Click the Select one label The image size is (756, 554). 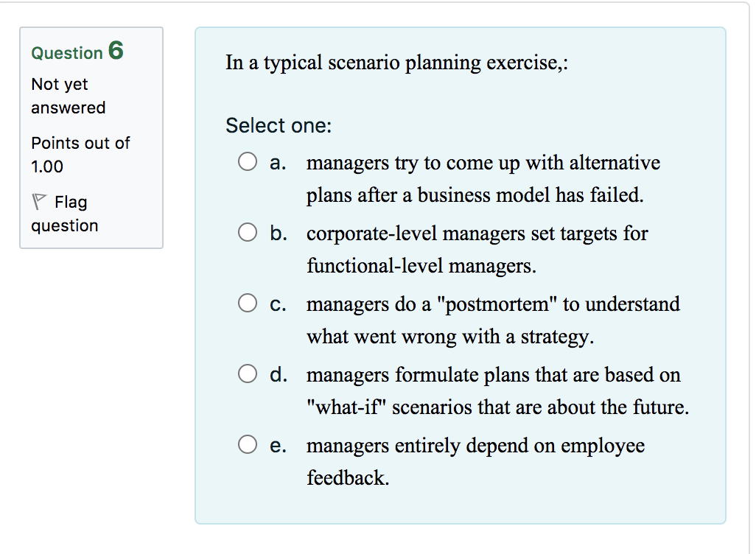coord(278,125)
